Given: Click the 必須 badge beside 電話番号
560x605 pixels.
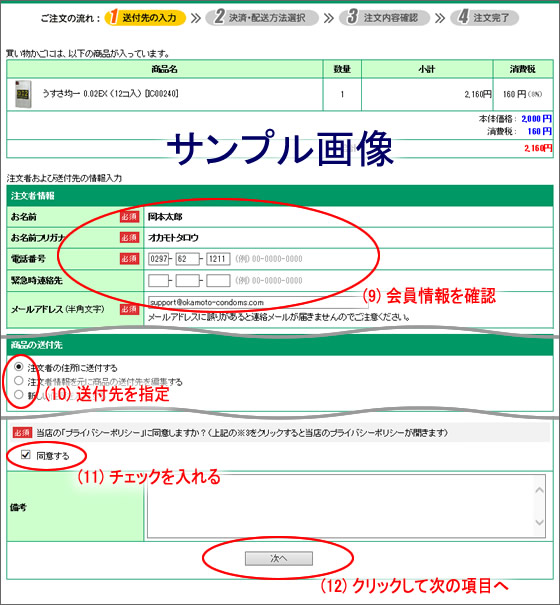Looking at the screenshot, I should (x=129, y=259).
